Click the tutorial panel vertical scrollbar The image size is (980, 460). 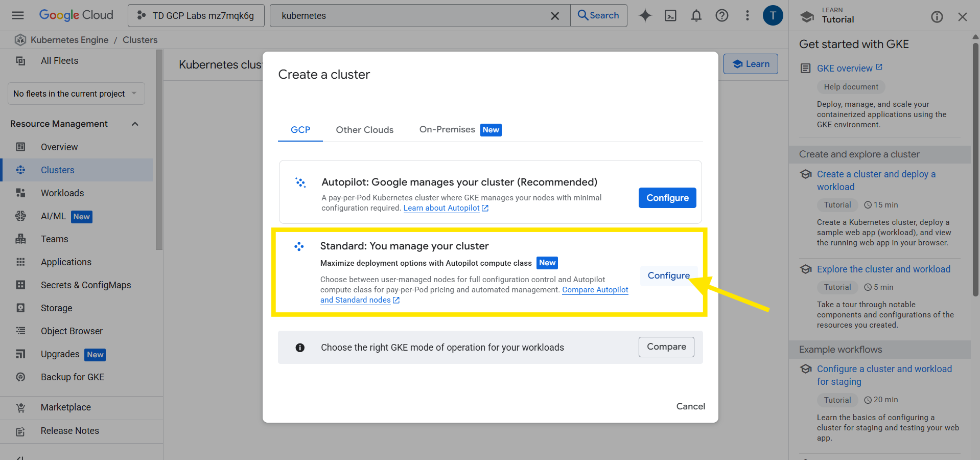pyautogui.click(x=975, y=169)
